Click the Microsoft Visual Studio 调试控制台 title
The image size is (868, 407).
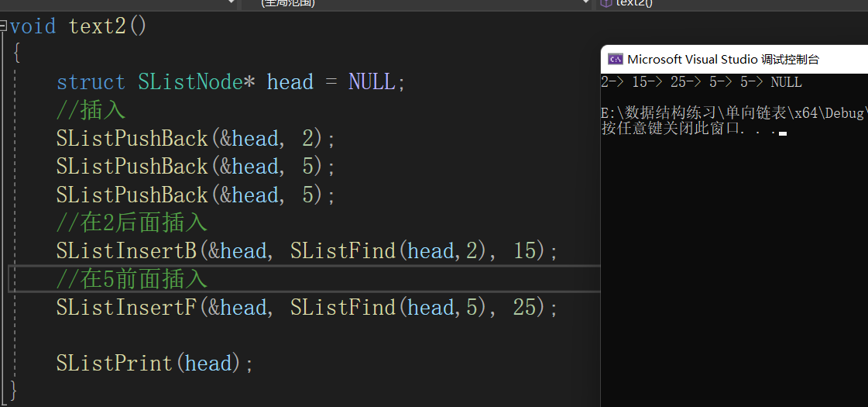pos(723,60)
